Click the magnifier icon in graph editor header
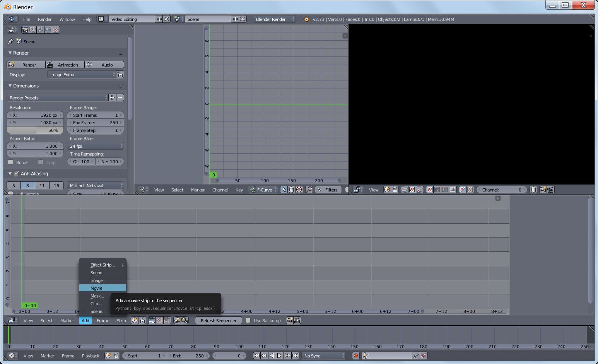This screenshot has width=598, height=364. click(309, 190)
